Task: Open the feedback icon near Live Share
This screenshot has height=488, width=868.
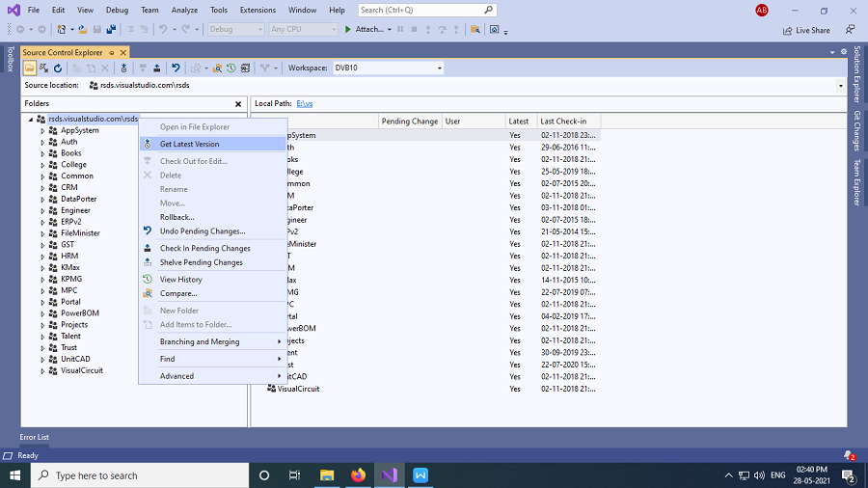Action: [x=851, y=30]
